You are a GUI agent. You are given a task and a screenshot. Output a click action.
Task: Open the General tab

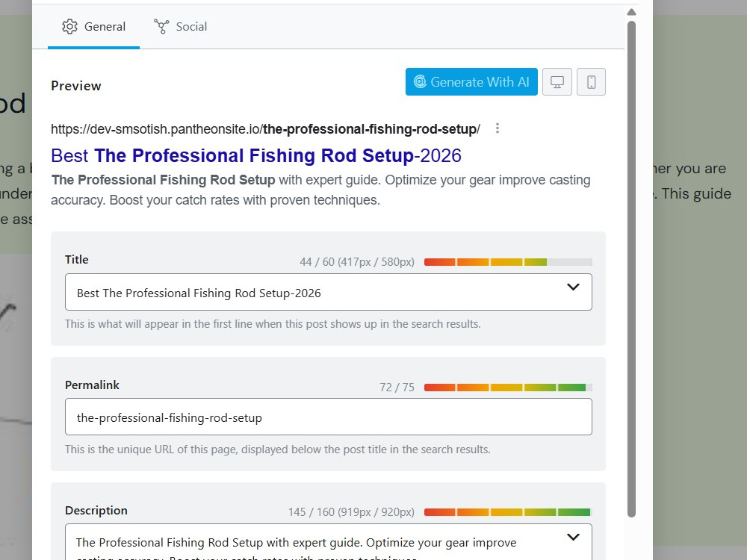(x=94, y=27)
